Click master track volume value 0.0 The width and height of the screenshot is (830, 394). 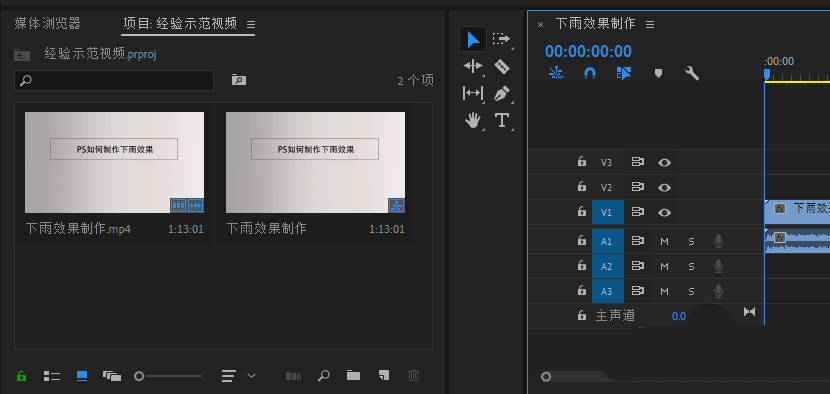pos(679,316)
